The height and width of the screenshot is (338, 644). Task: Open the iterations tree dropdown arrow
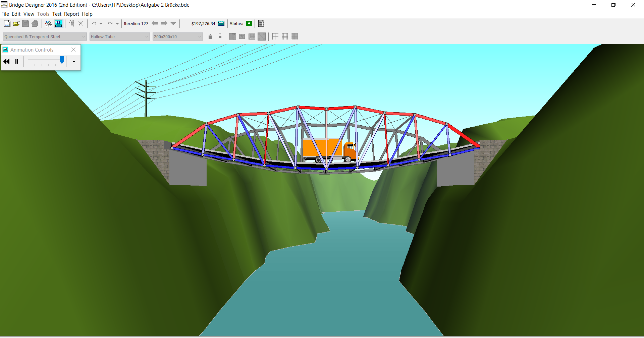click(173, 23)
